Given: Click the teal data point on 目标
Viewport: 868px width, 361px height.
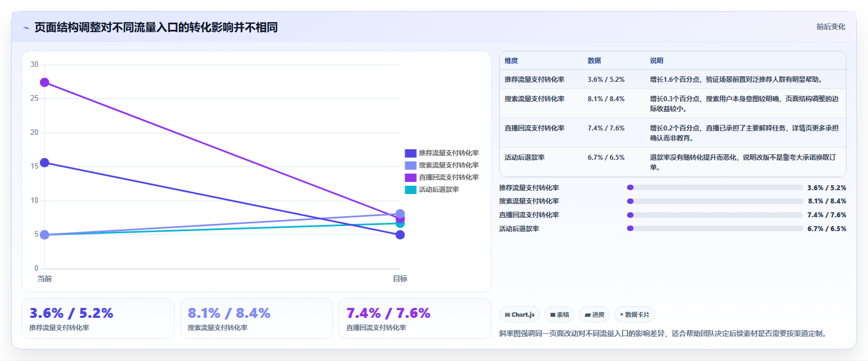Looking at the screenshot, I should (x=400, y=224).
